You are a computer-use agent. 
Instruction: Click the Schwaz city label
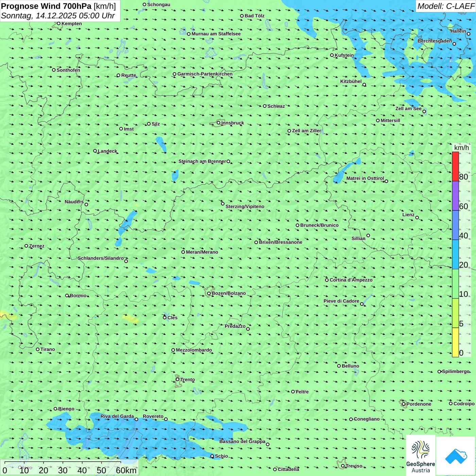(x=276, y=106)
